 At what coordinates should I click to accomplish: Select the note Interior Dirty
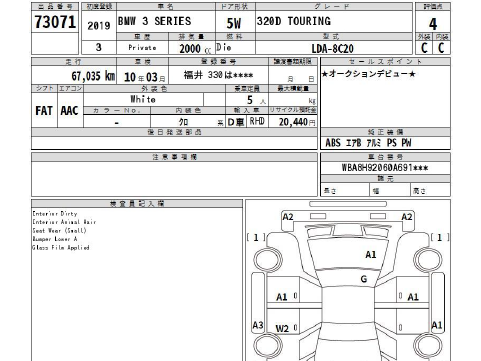coord(55,214)
